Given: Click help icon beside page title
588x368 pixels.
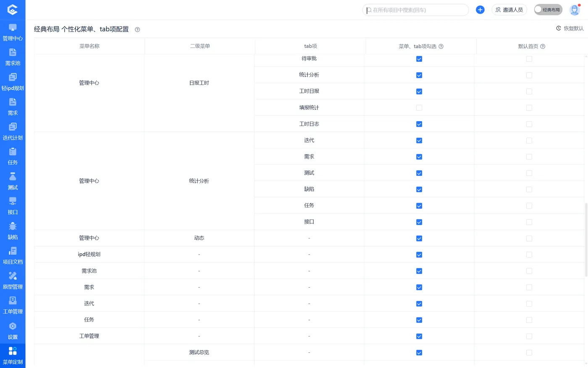Looking at the screenshot, I should [x=137, y=29].
